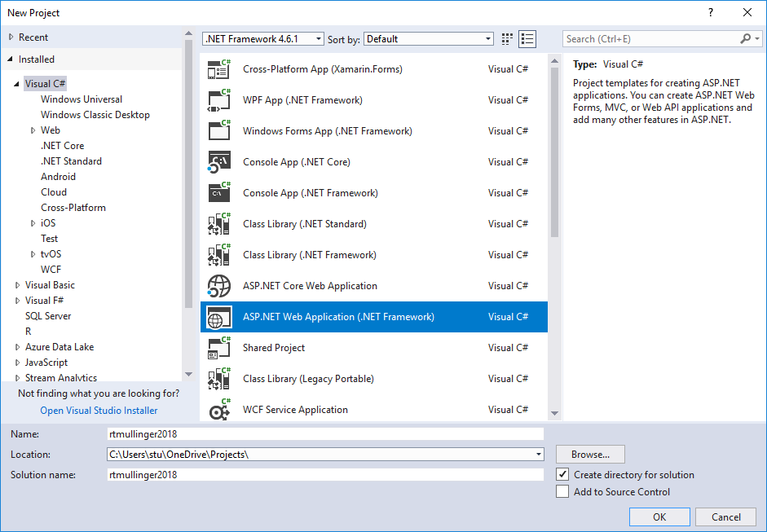Screen dimensions: 767x532
Task: Click the Class Library (.NET Framework) icon
Action: tap(218, 255)
